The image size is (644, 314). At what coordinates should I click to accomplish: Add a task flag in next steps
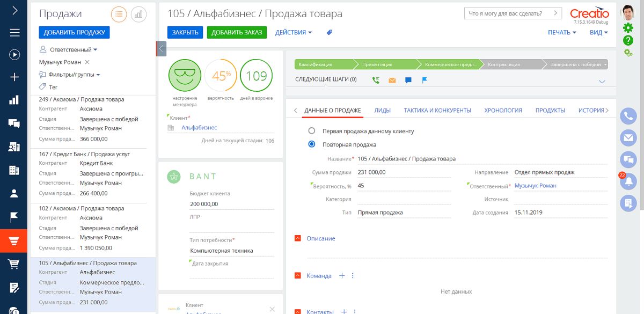tap(424, 80)
